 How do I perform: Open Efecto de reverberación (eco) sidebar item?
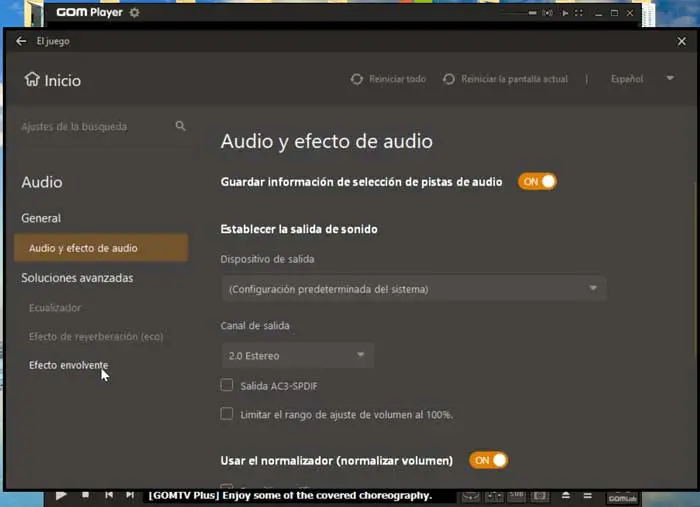point(96,337)
